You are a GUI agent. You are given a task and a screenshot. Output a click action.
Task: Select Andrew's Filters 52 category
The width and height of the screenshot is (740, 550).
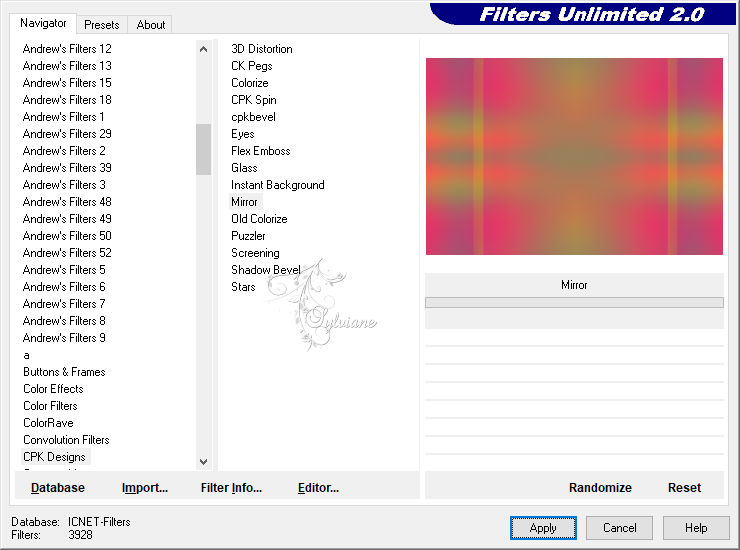67,253
